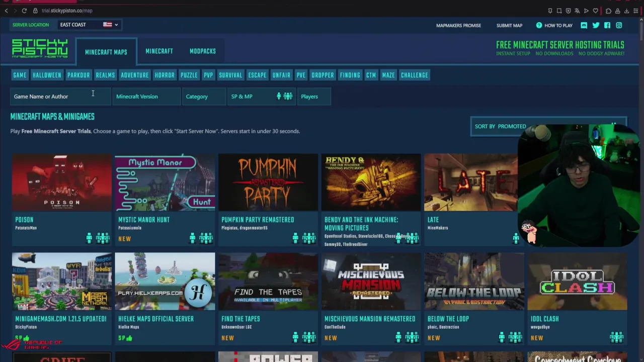
Task: Open the Discord icon link
Action: (x=584, y=25)
